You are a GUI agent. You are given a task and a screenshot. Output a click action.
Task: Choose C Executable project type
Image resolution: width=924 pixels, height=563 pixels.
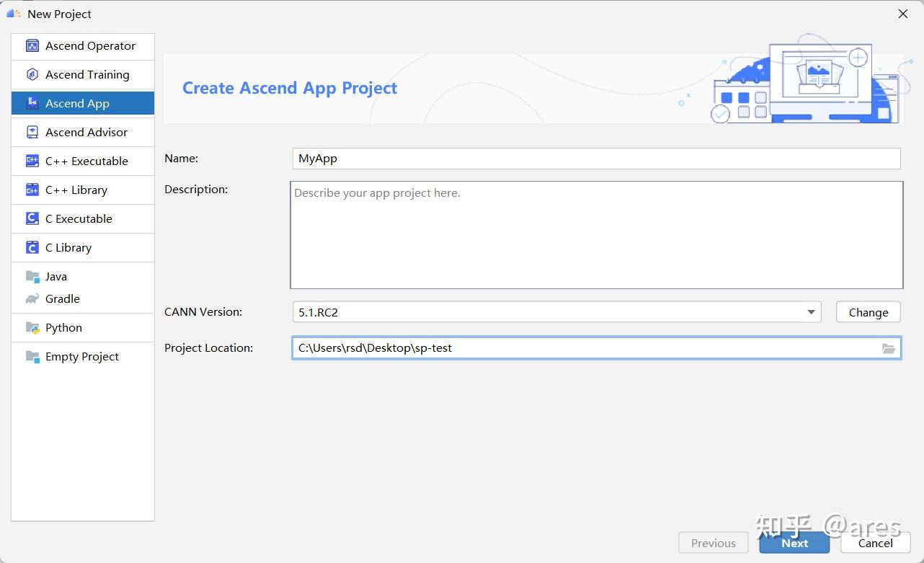(x=79, y=219)
